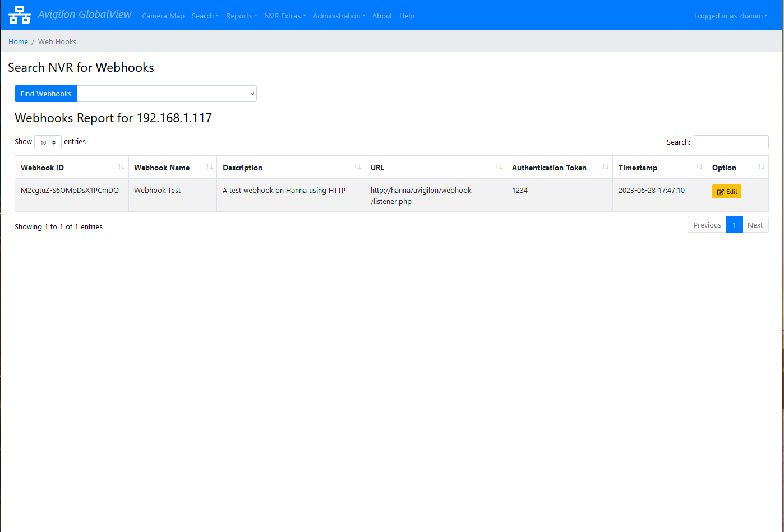Click the Webhooks Report for 192.168.1.117 heading
Screen dimensions: 784x532
point(113,118)
